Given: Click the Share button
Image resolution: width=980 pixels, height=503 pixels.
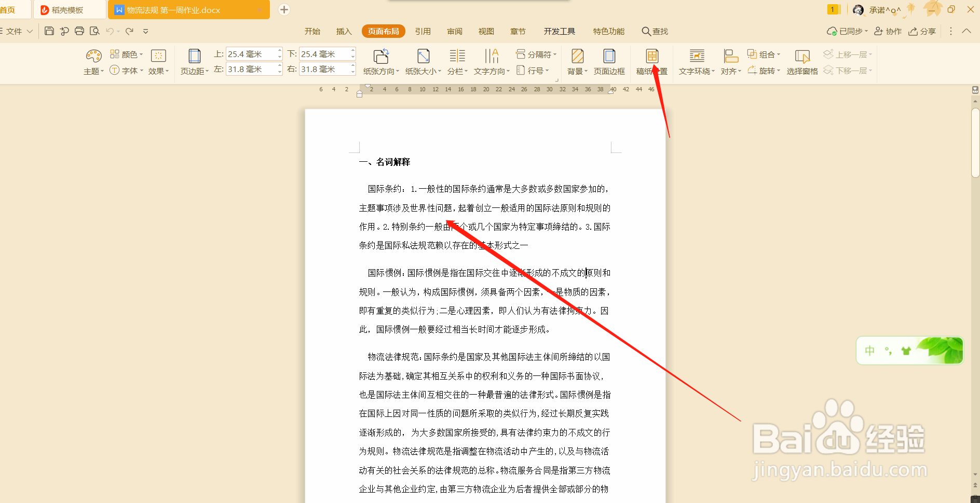Looking at the screenshot, I should click(922, 31).
